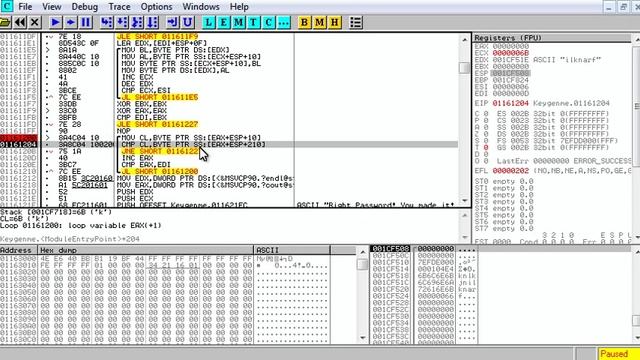This screenshot has height=360, width=640.
Task: Click info pane scroll down arrow
Action: click(x=464, y=237)
